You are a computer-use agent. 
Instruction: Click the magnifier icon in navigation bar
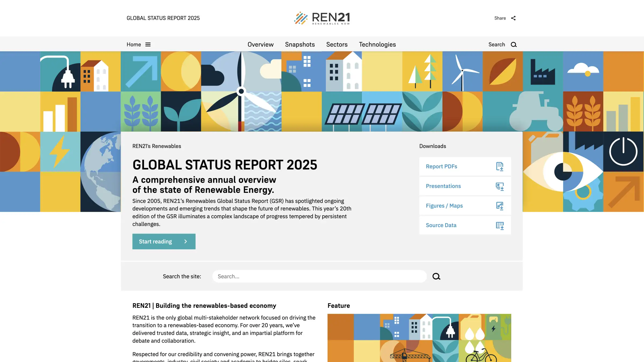(x=514, y=45)
